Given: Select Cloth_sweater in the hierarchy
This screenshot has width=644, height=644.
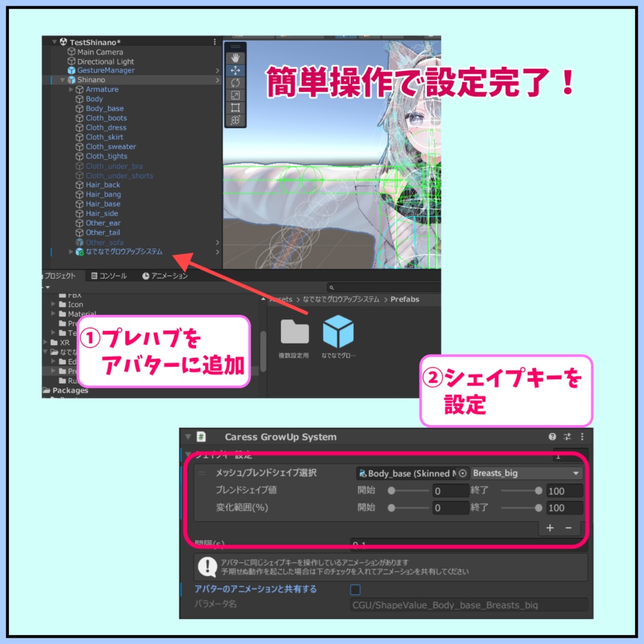Looking at the screenshot, I should click(x=111, y=146).
